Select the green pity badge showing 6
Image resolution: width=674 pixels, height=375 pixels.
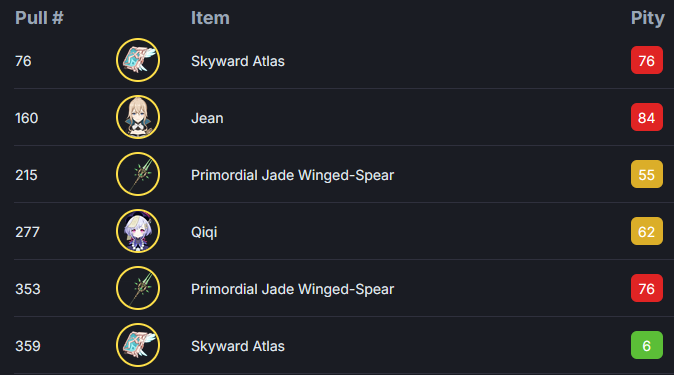point(646,345)
